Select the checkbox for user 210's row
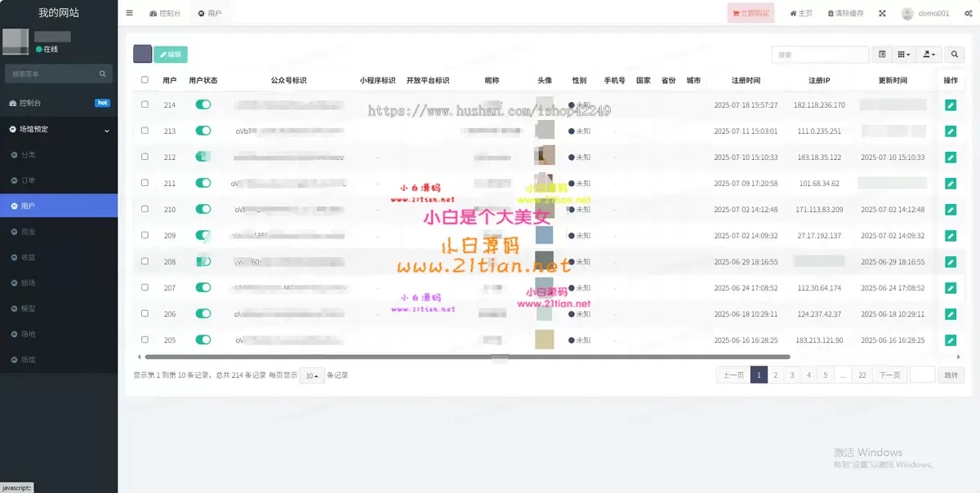Image resolution: width=980 pixels, height=493 pixels. [145, 209]
